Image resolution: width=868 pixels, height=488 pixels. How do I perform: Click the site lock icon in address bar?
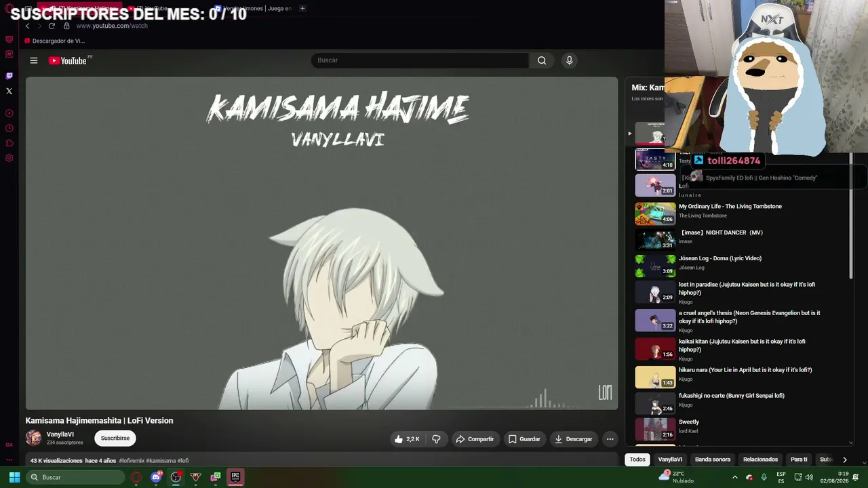[66, 26]
